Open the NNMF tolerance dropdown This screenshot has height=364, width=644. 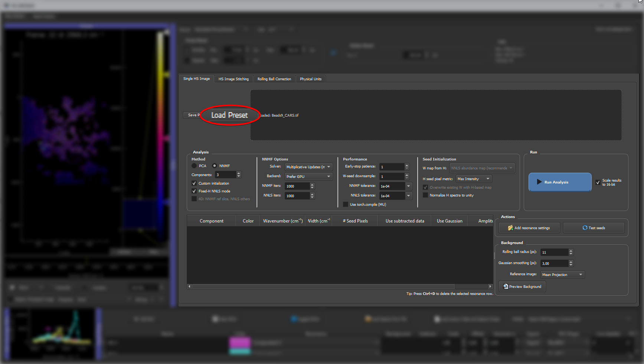click(x=409, y=186)
